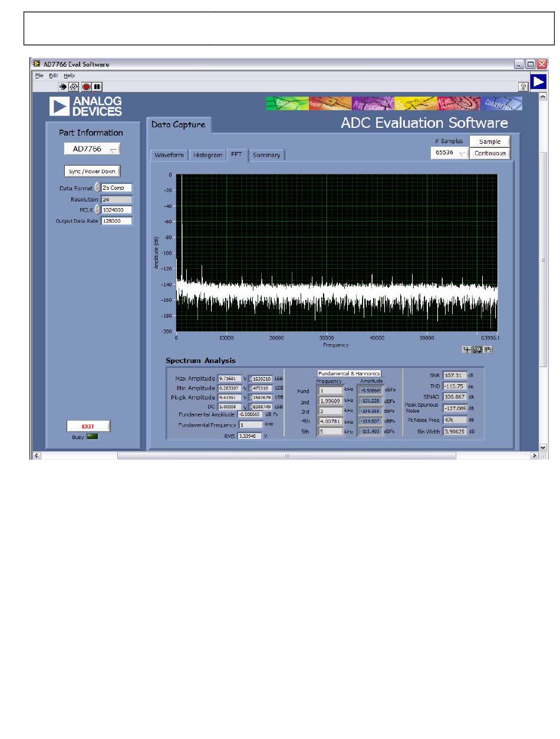
Task: Click the Data Format field showing 2's Comp
Action: coord(117,188)
